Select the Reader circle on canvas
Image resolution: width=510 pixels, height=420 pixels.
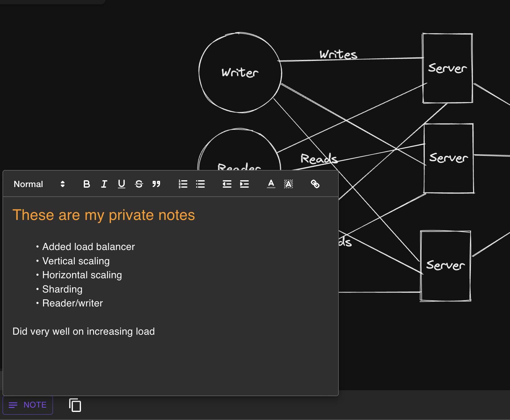coord(239,149)
